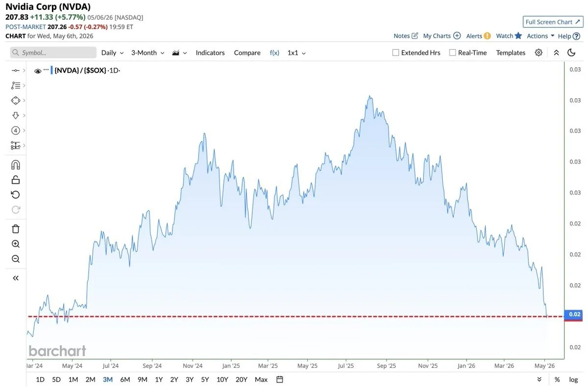The width and height of the screenshot is (588, 387).
Task: Click the red dashed horizontal level line
Action: tap(295, 316)
